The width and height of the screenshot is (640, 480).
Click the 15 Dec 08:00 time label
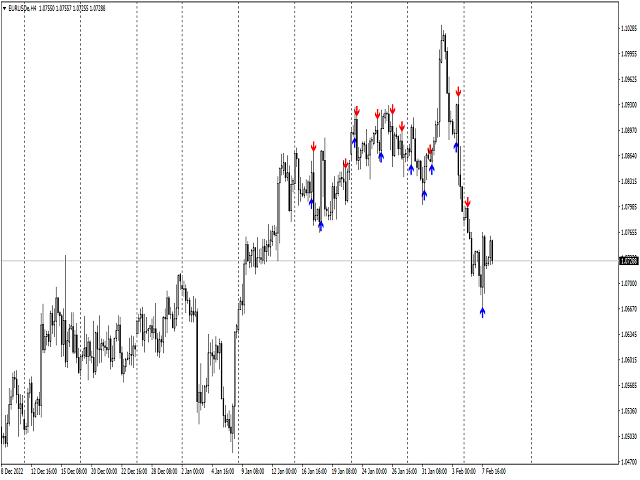coord(74,471)
